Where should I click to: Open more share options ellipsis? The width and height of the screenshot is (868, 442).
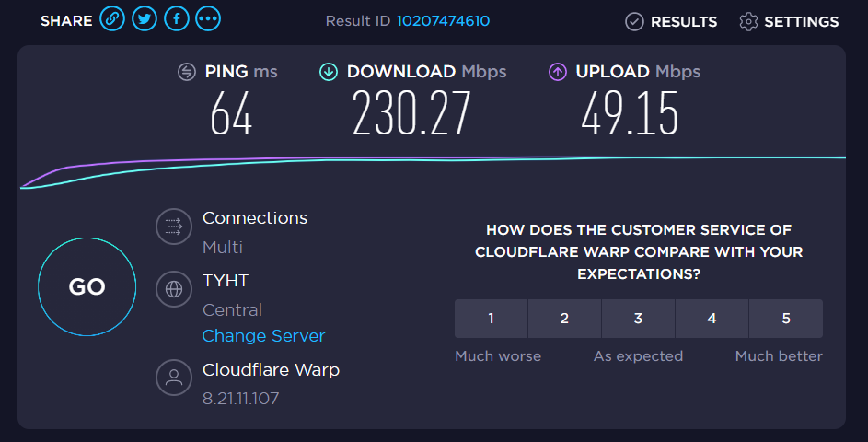(208, 18)
